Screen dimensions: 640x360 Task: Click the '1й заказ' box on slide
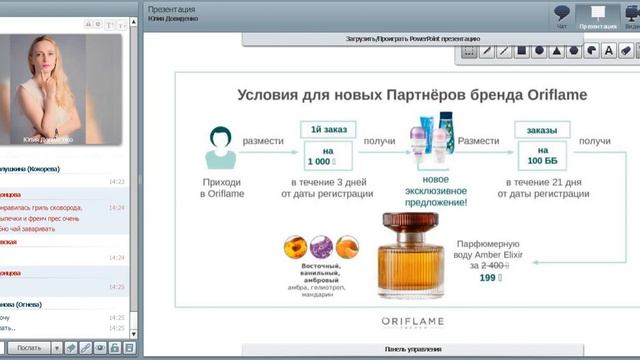329,130
